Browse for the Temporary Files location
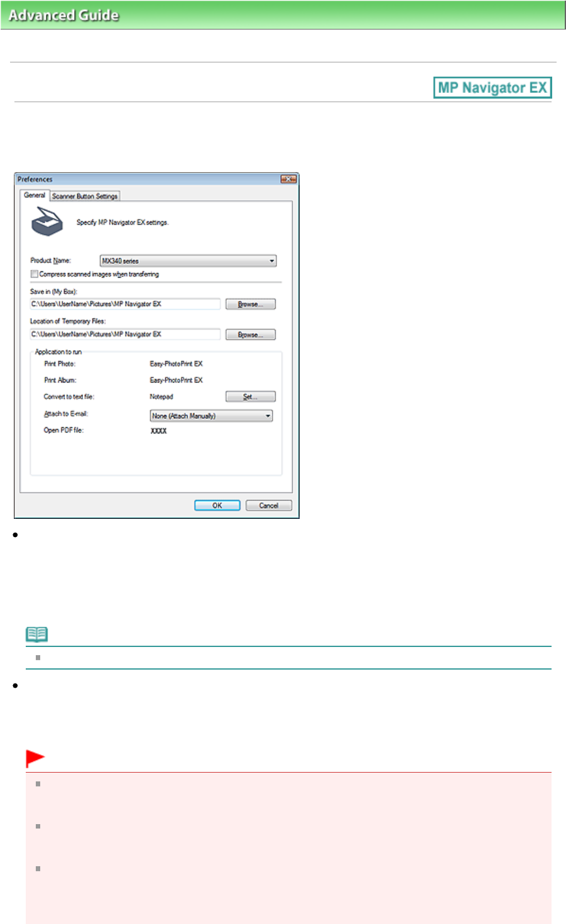The height and width of the screenshot is (924, 566). [251, 335]
